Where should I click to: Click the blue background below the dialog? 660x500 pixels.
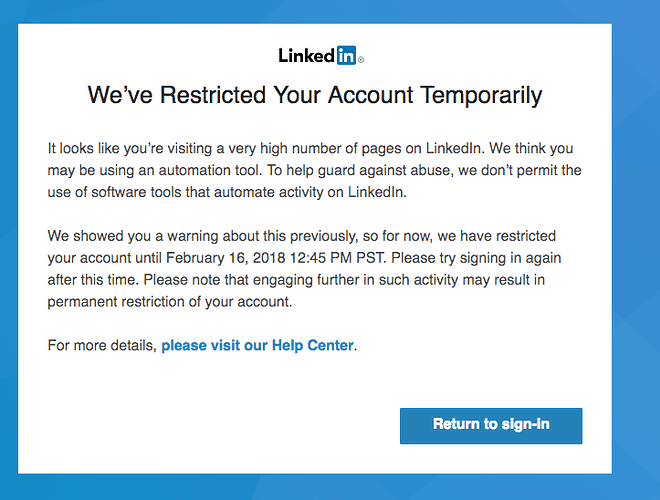pos(315,487)
